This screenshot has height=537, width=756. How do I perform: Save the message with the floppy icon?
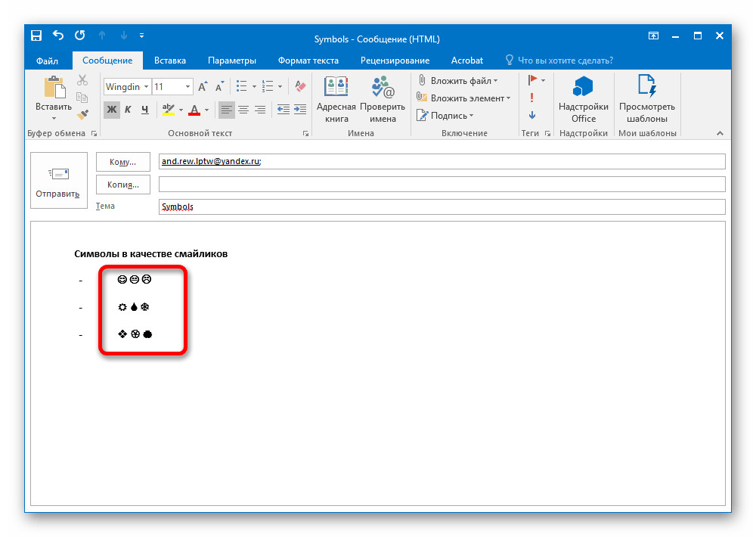[x=36, y=36]
